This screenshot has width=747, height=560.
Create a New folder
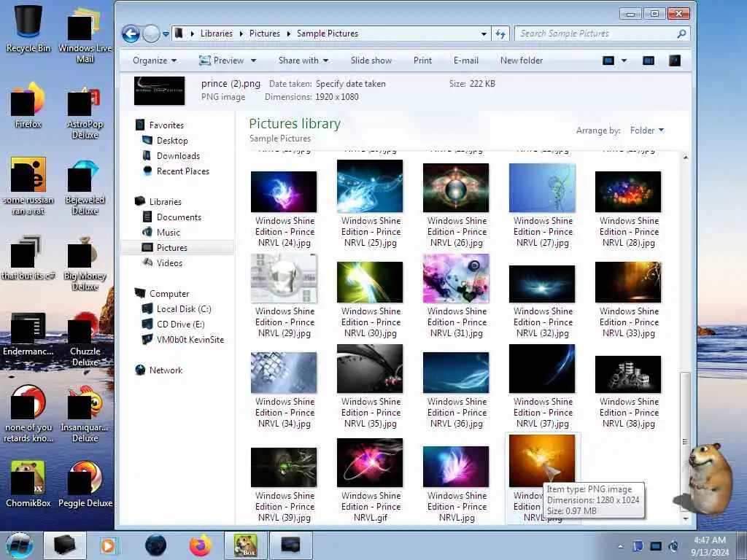pos(521,61)
